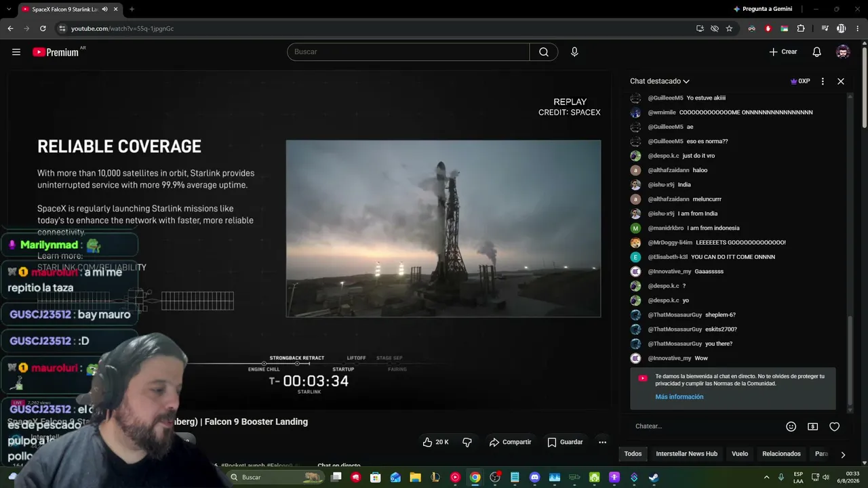This screenshot has width=868, height=488.
Task: Send a heart reaction in chat
Action: tap(835, 426)
